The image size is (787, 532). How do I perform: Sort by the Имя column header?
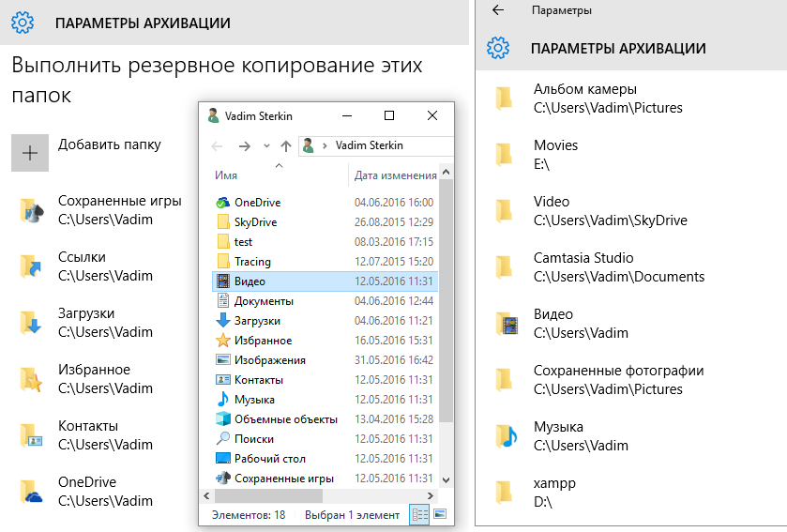pos(226,175)
